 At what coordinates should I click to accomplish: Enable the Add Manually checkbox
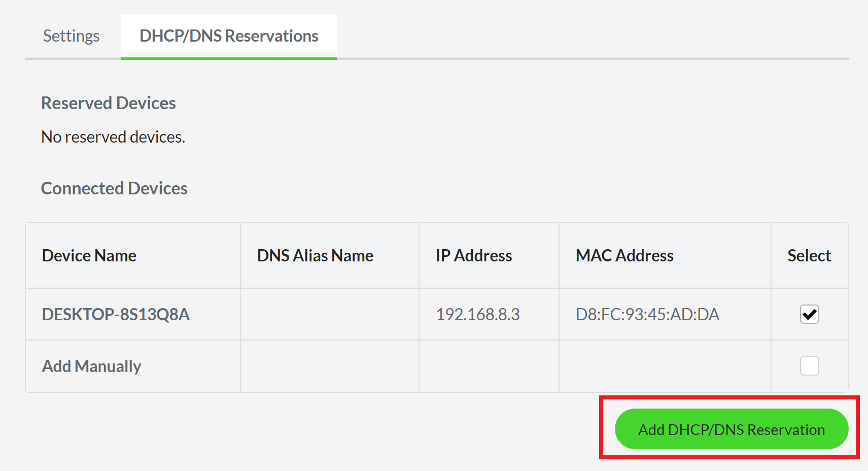[x=809, y=365]
